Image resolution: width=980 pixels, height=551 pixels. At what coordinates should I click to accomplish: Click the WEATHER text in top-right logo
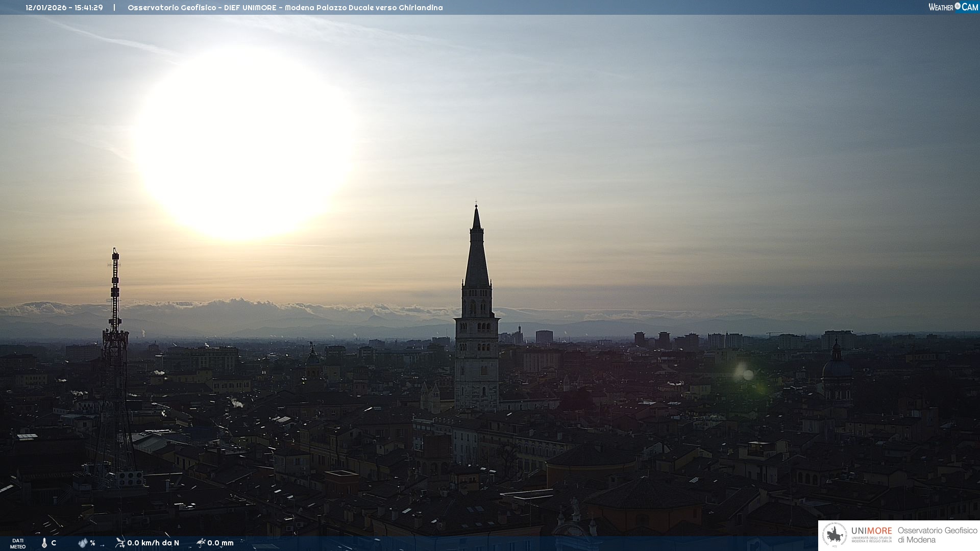941,7
